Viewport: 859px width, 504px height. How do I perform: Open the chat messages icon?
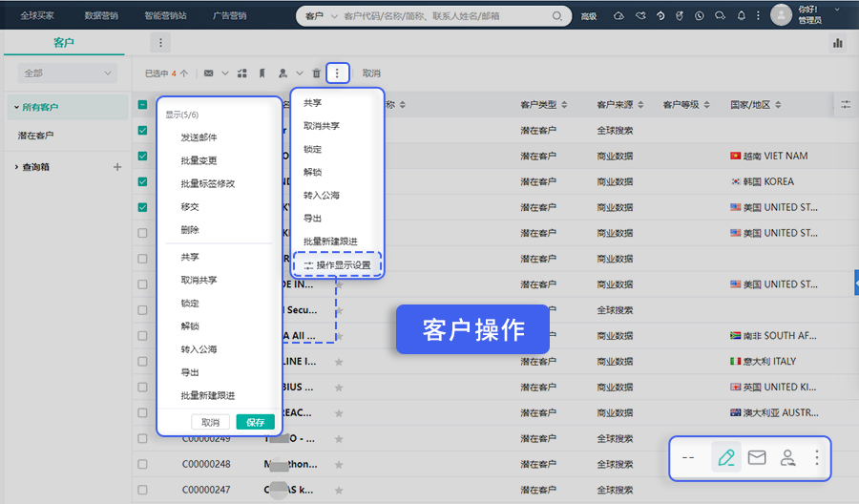(720, 16)
